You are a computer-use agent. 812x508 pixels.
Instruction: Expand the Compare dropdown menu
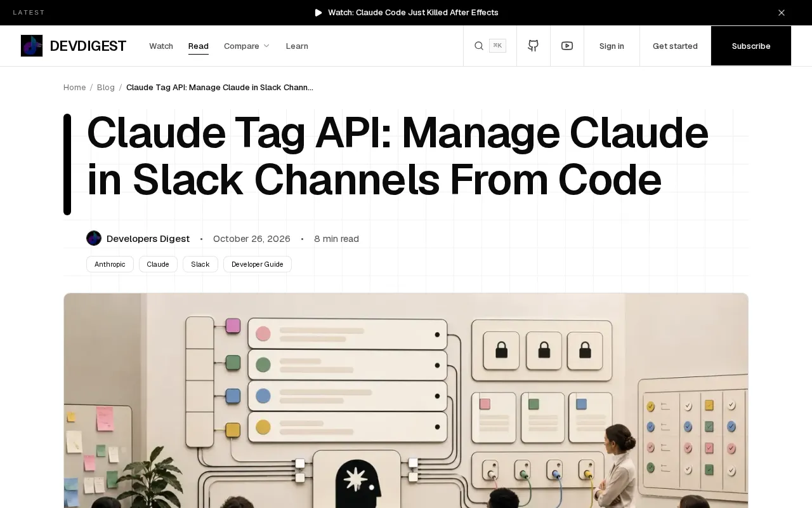click(247, 46)
